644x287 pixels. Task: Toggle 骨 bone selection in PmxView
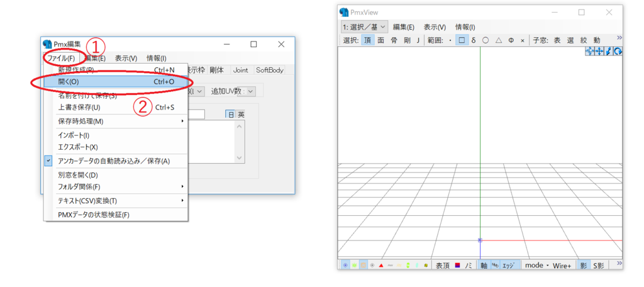tap(394, 40)
